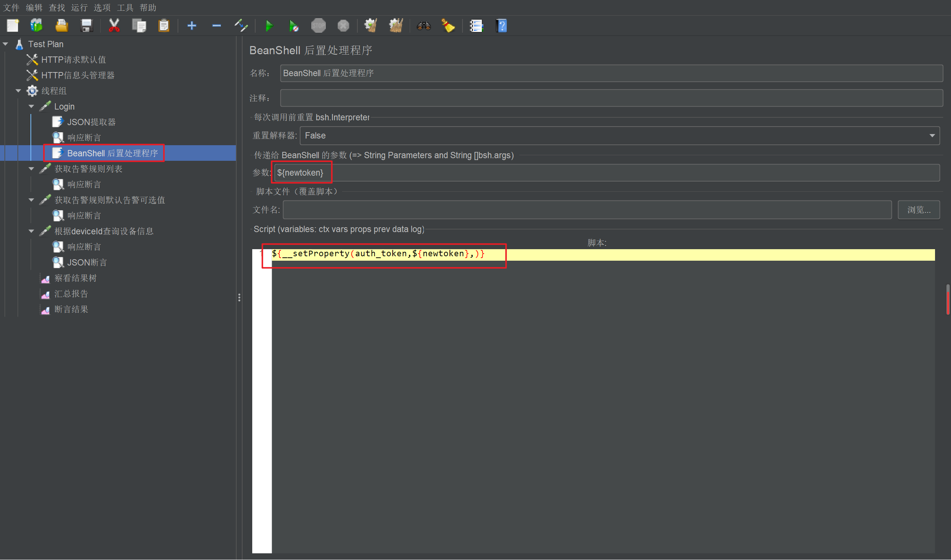Open the 查找 menu
Image resolution: width=951 pixels, height=560 pixels.
pyautogui.click(x=56, y=7)
